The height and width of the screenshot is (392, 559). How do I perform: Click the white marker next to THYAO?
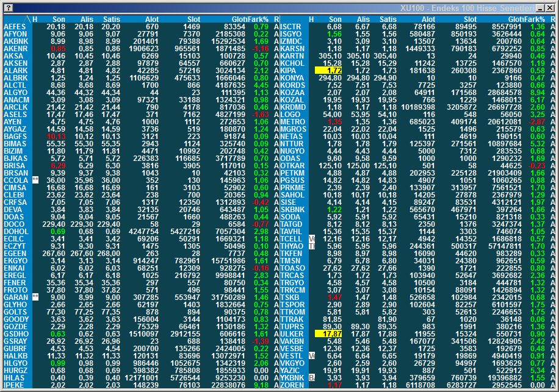[312, 246]
